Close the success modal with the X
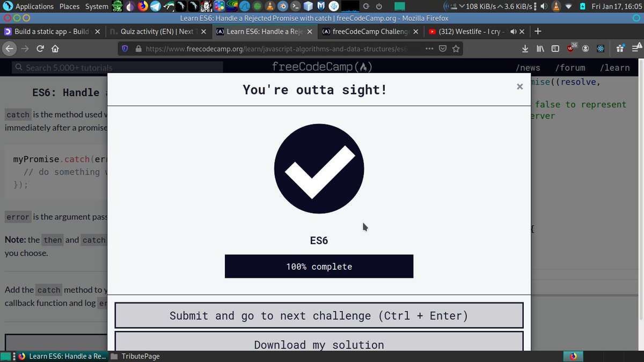Viewport: 644px width, 362px height. (519, 86)
